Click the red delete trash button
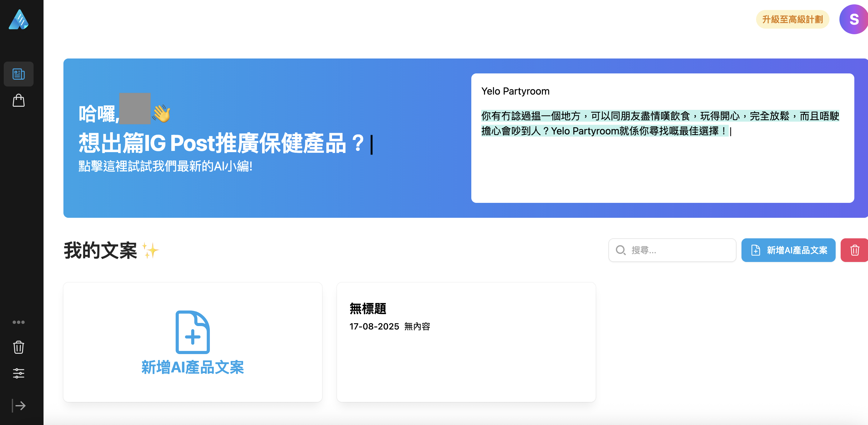This screenshot has height=425, width=868. (x=855, y=250)
